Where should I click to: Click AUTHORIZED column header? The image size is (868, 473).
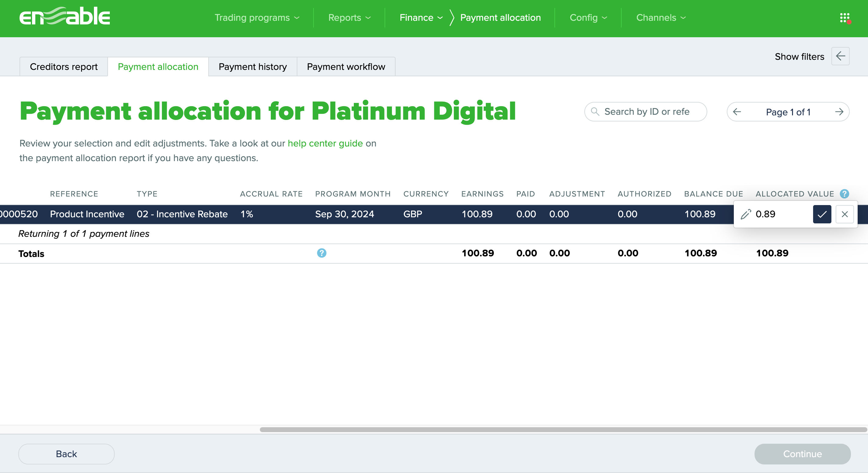[644, 194]
